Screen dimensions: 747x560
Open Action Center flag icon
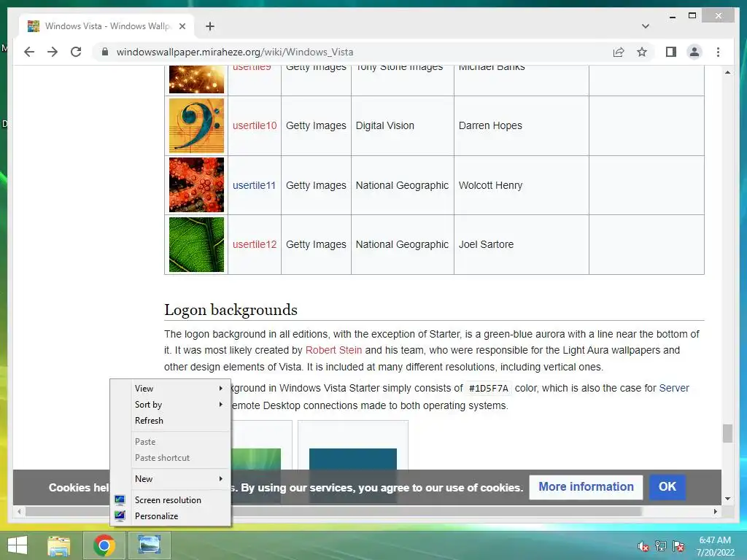(678, 545)
